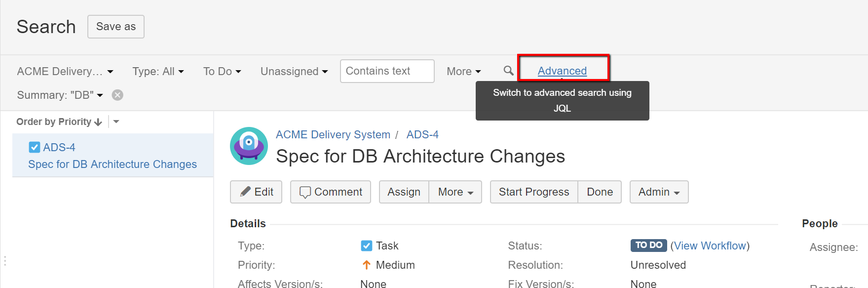Open the ACME Delivery project filter dropdown
Screen dimensions: 868x288
click(65, 71)
